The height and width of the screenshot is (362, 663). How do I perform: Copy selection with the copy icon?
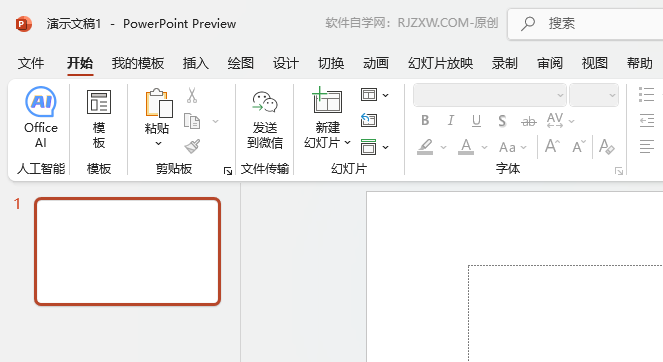[x=192, y=121]
